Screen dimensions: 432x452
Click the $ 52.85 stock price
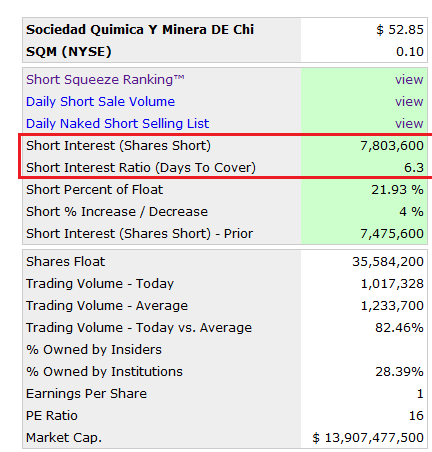pos(400,30)
